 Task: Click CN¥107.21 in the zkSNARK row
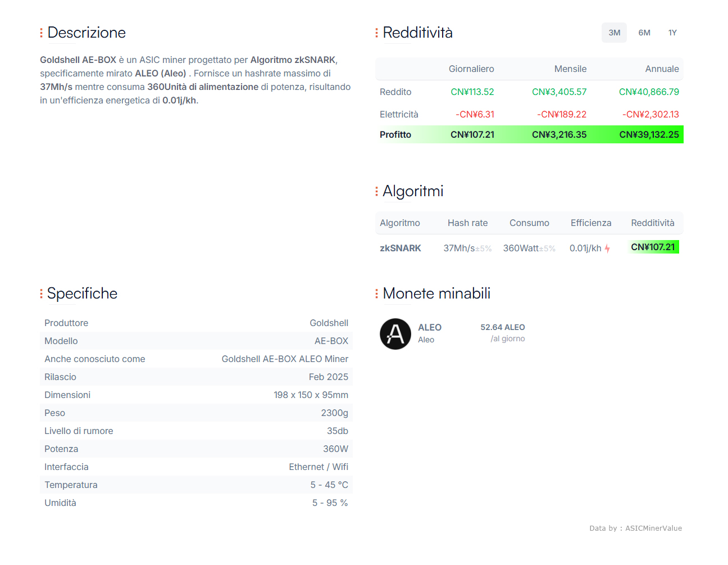(x=653, y=247)
